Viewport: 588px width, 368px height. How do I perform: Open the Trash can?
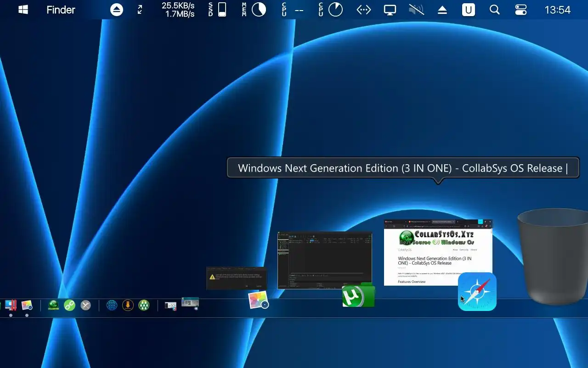click(x=553, y=257)
